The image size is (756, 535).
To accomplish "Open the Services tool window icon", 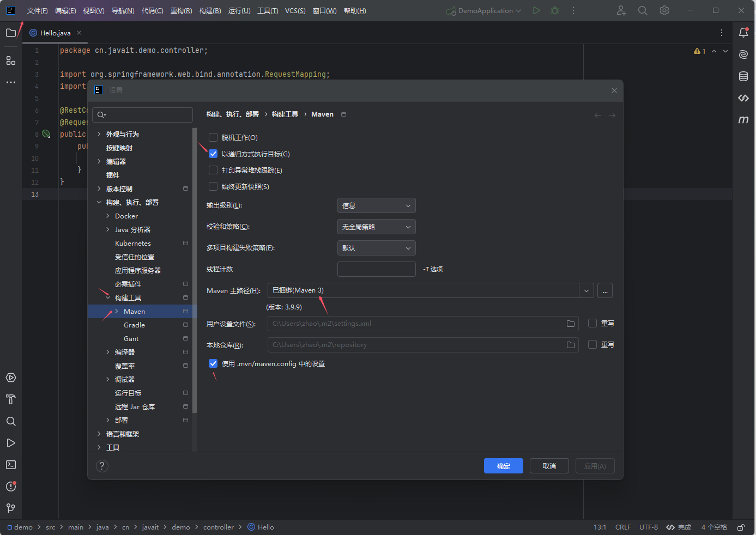I will click(11, 378).
